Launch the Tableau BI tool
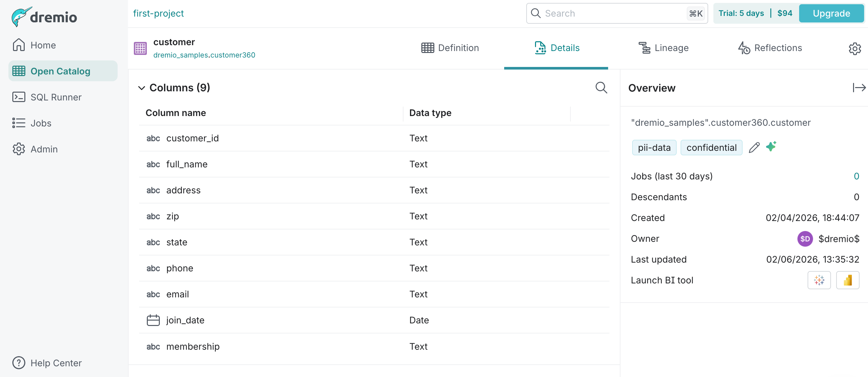This screenshot has height=377, width=868. (x=820, y=280)
